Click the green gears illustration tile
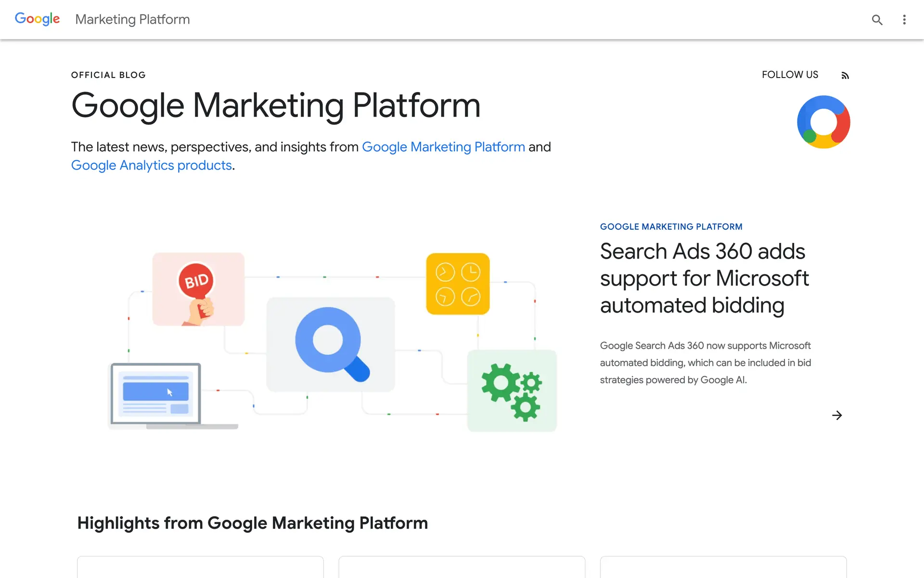 (512, 391)
